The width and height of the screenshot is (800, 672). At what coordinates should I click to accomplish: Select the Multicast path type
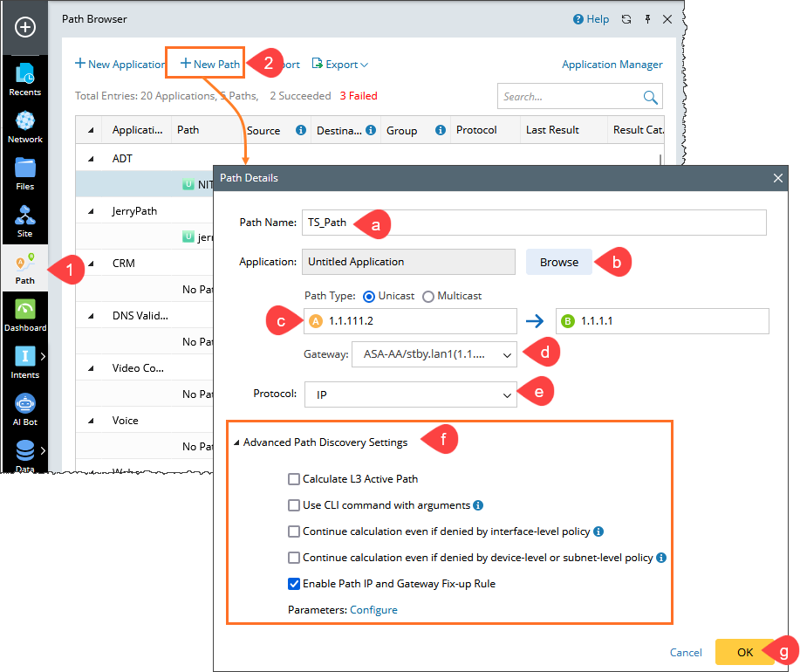coord(428,296)
